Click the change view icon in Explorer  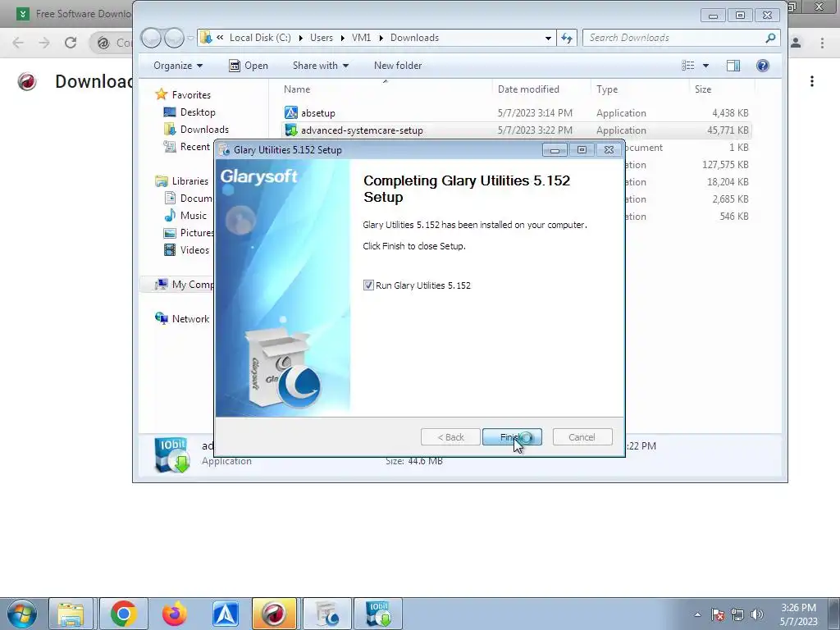688,66
